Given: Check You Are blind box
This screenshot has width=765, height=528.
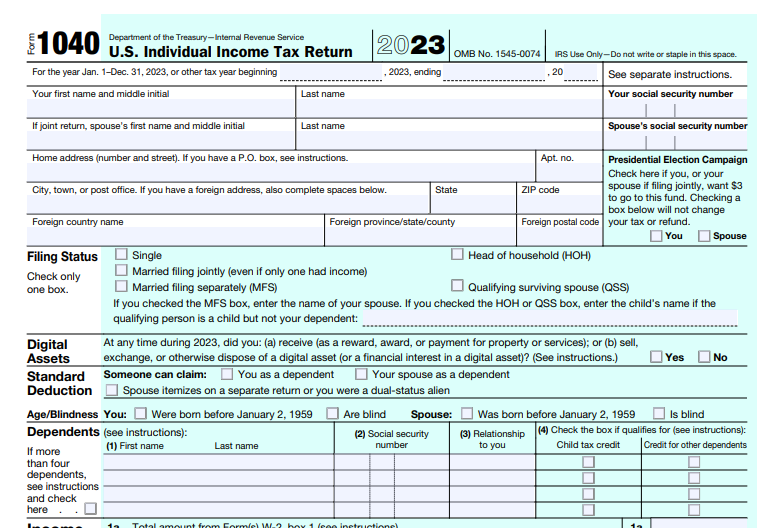Looking at the screenshot, I should coord(332,413).
